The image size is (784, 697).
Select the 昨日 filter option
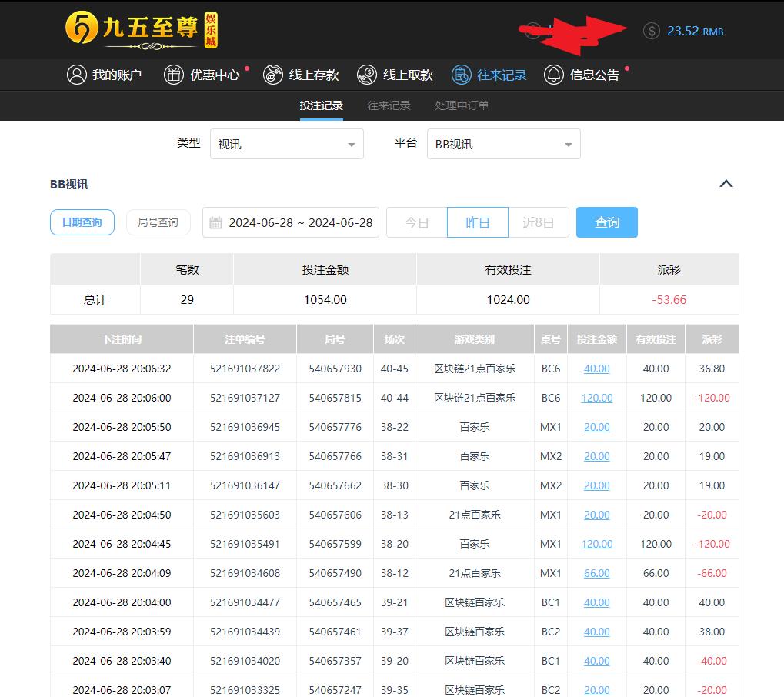tap(477, 222)
